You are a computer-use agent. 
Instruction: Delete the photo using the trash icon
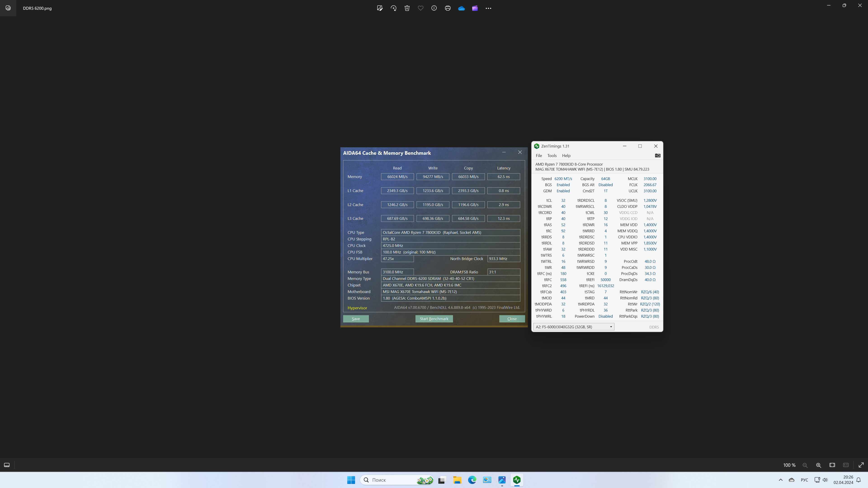pyautogui.click(x=407, y=8)
